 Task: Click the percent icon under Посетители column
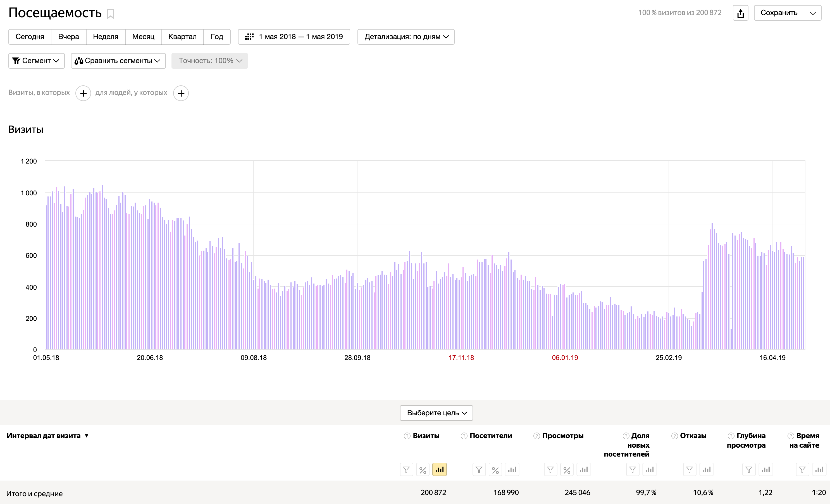coord(495,469)
